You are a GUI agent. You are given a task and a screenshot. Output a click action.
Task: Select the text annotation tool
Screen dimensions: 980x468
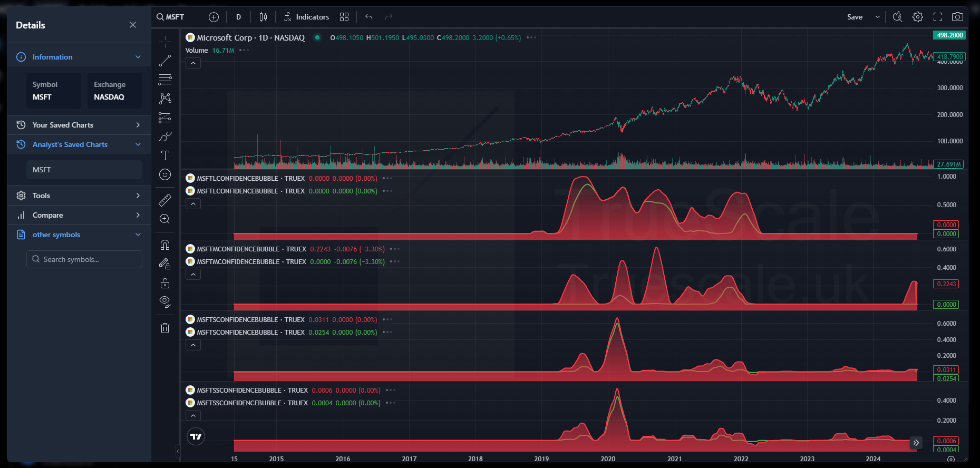(x=165, y=155)
